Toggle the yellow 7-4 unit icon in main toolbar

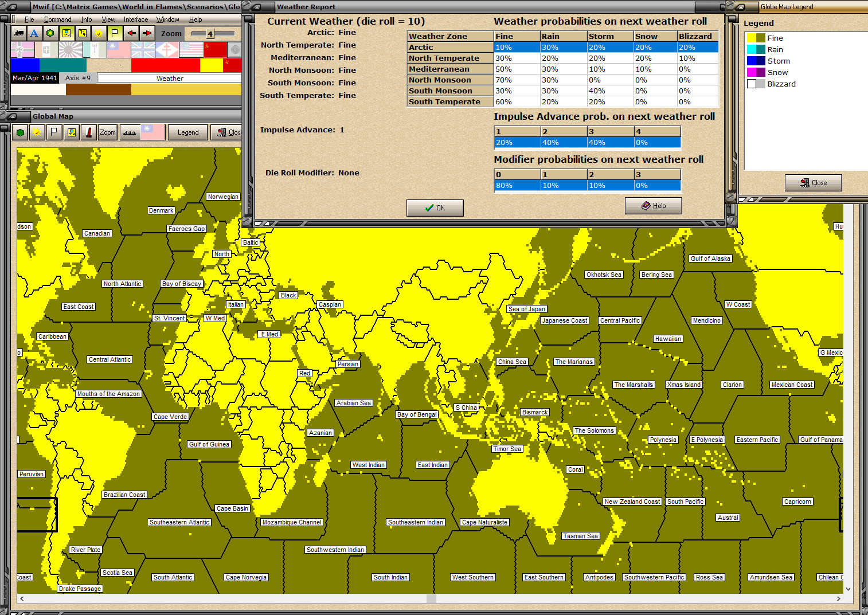pos(67,33)
